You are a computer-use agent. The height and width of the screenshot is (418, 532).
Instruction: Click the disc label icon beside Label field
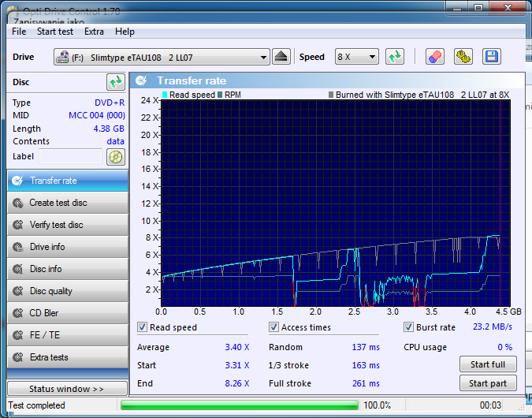[116, 157]
